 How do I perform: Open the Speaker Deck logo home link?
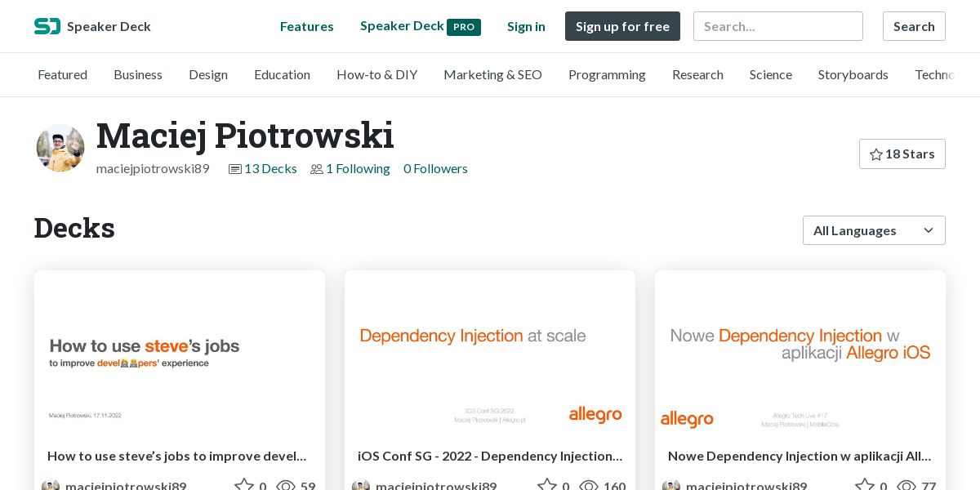coord(92,26)
